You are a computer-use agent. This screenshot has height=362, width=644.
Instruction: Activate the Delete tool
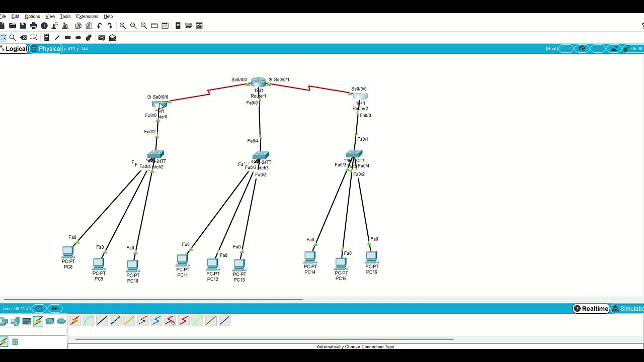(23, 38)
